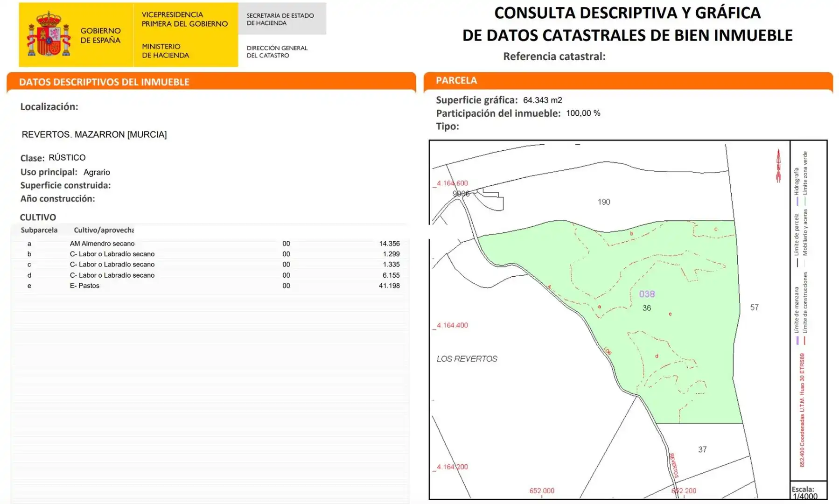Click 'C- Labor o Labradío secano' in row c
This screenshot has width=839, height=504.
coord(112,264)
